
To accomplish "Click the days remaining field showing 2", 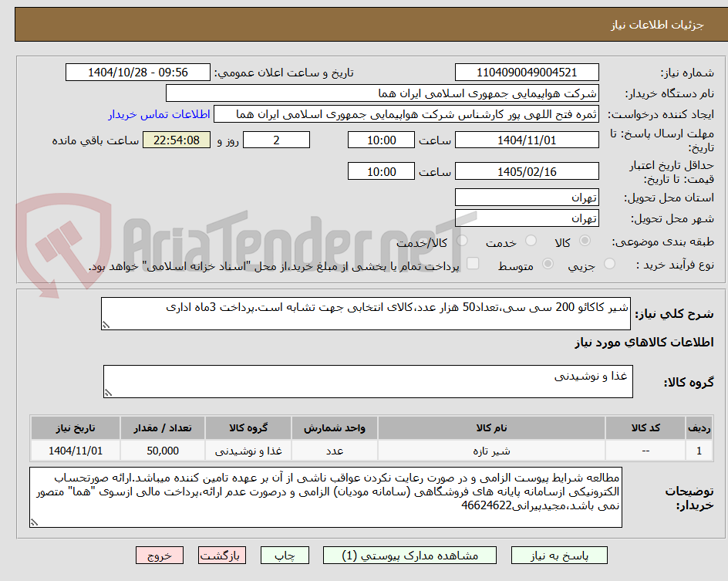I will pyautogui.click(x=276, y=140).
